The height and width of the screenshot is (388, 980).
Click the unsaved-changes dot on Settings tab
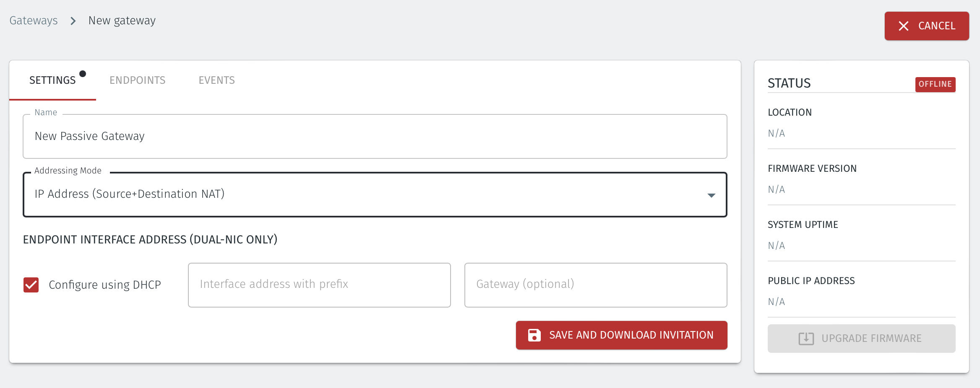(83, 74)
